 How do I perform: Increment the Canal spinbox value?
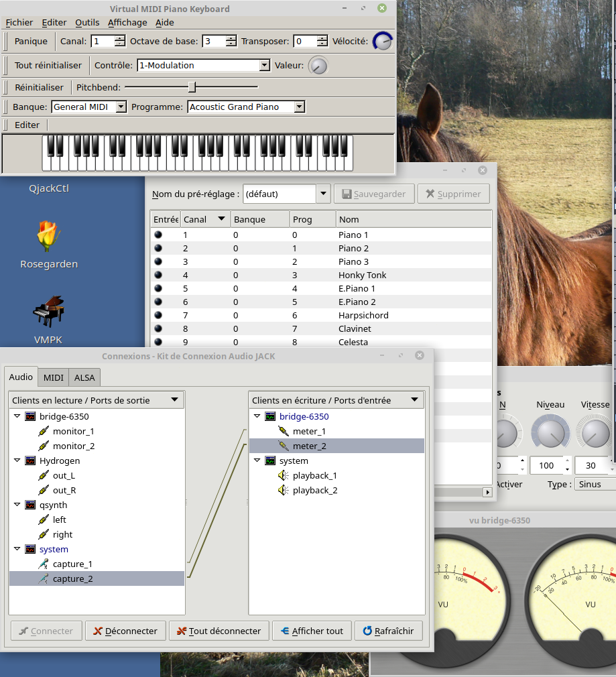tap(119, 38)
